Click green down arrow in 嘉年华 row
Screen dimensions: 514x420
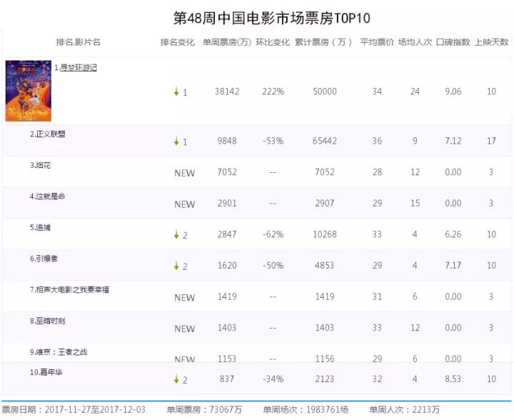tap(176, 379)
